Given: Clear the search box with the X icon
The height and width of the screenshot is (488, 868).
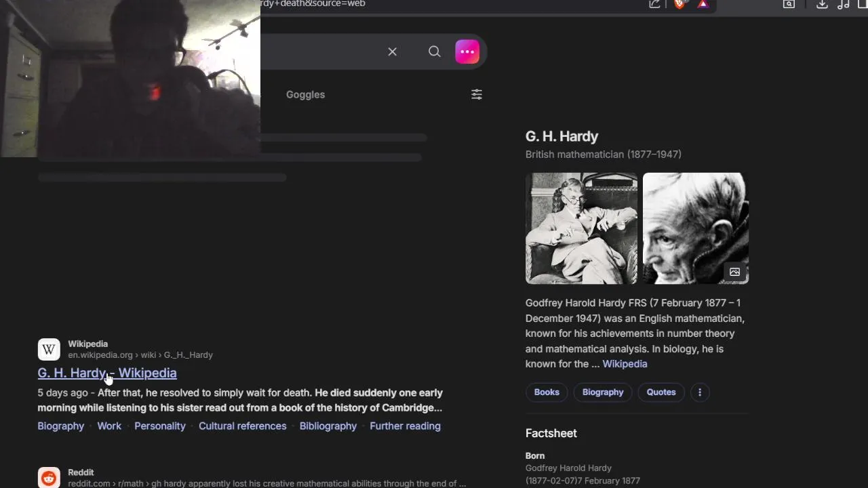Looking at the screenshot, I should pyautogui.click(x=392, y=52).
